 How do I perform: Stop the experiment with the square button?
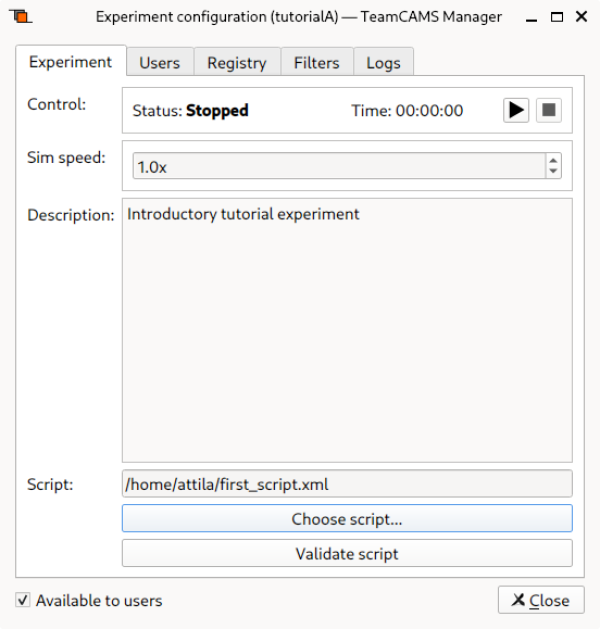(549, 110)
